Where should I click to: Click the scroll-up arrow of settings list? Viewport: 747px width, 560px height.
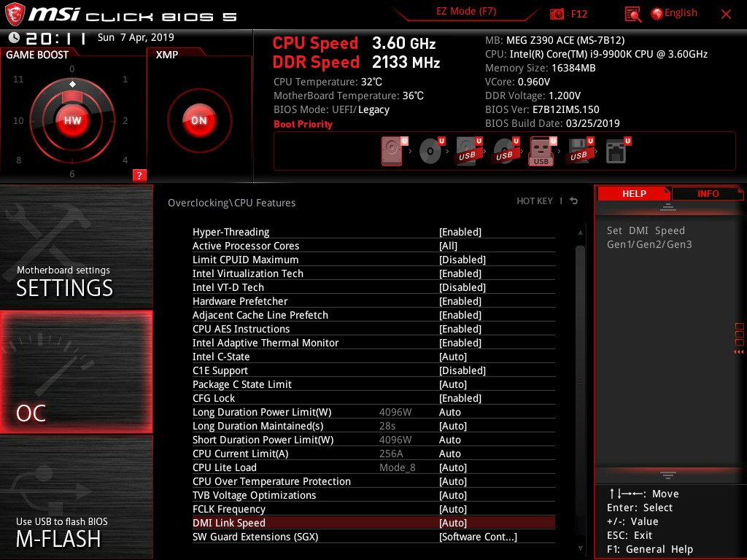tap(580, 233)
